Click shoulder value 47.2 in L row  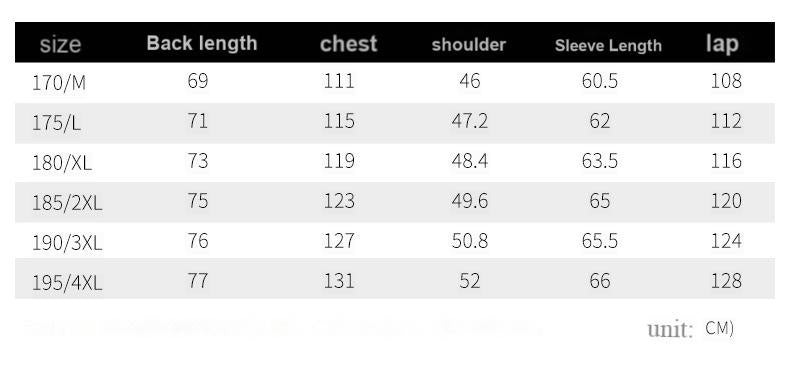(x=470, y=121)
